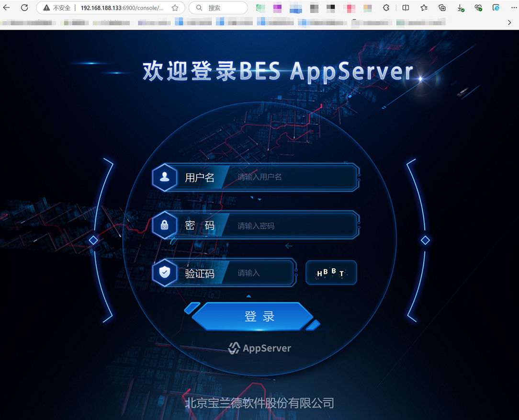The image size is (519, 420).
Task: Open split screen view icon
Action: [406, 8]
